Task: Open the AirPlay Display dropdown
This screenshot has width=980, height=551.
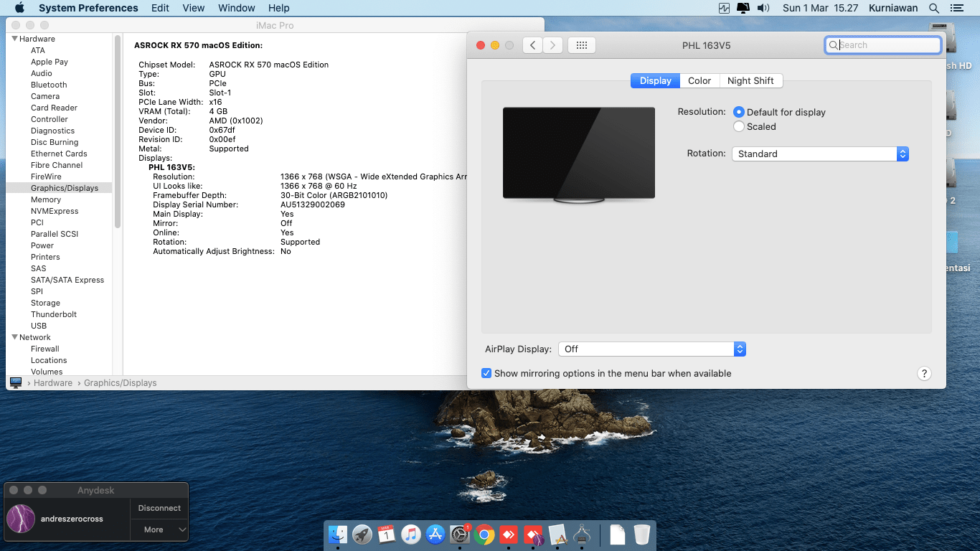Action: 652,349
